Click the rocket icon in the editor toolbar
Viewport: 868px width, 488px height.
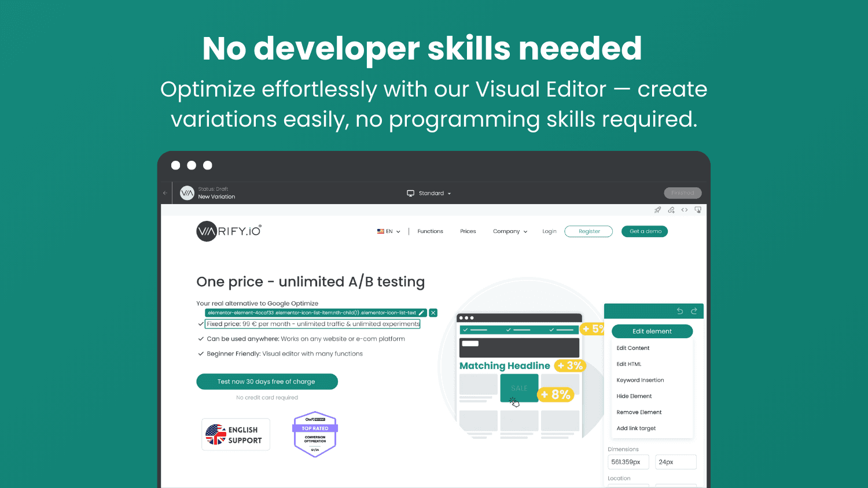coord(657,210)
